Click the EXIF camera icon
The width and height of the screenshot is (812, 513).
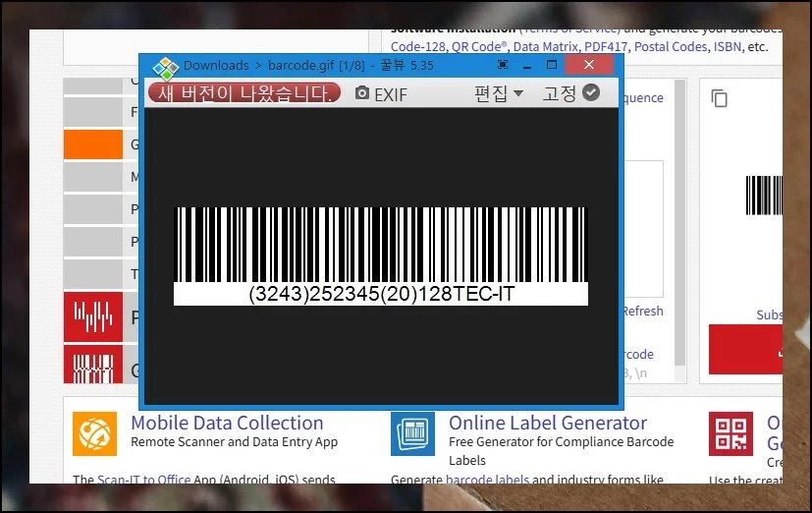pyautogui.click(x=362, y=93)
